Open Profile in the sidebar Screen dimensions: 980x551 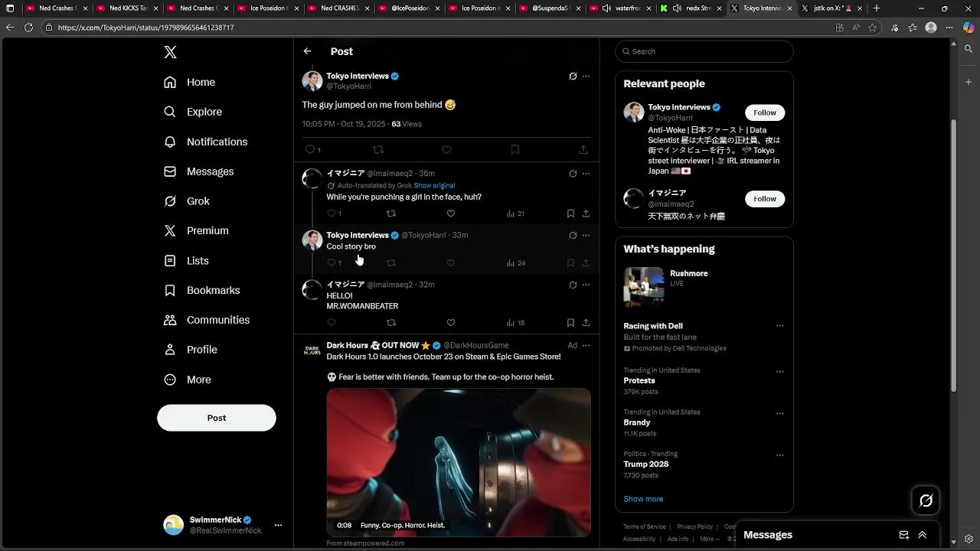point(191,350)
